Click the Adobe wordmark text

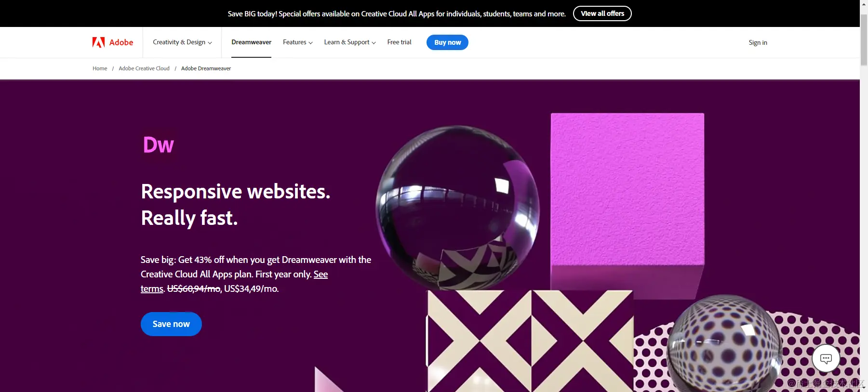121,42
